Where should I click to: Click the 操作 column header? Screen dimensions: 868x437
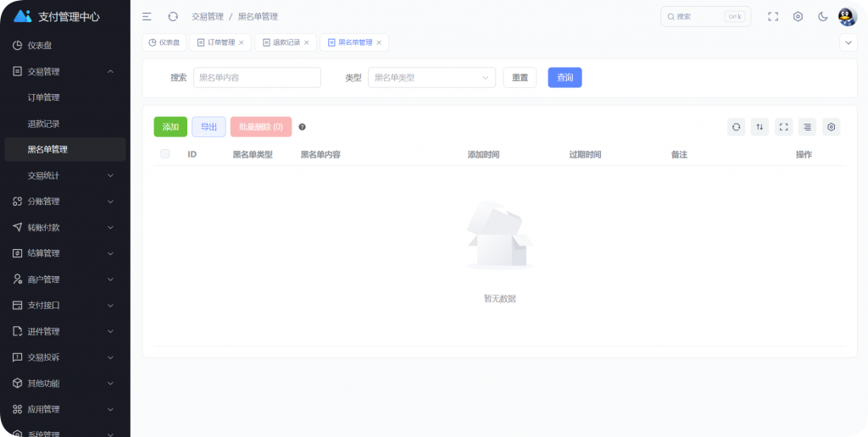click(x=804, y=154)
